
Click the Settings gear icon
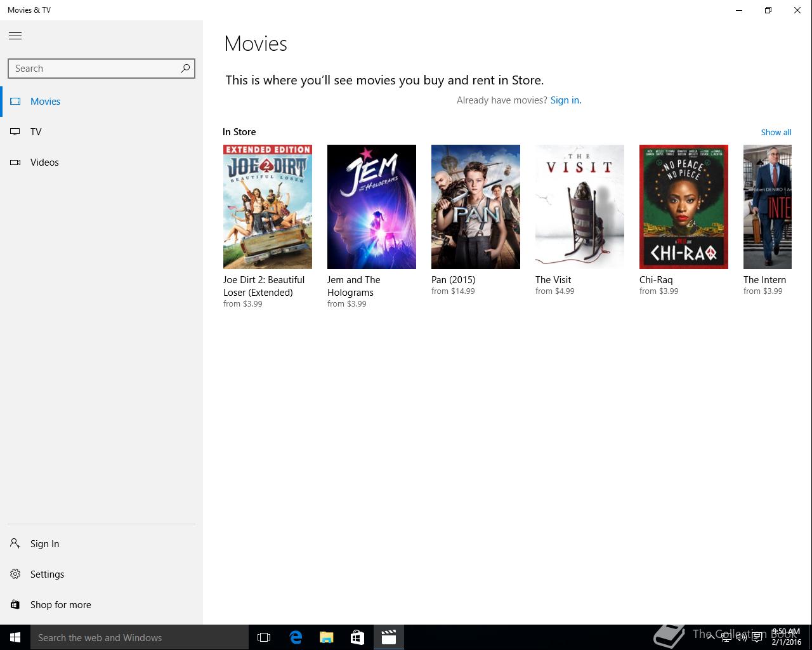pyautogui.click(x=15, y=574)
